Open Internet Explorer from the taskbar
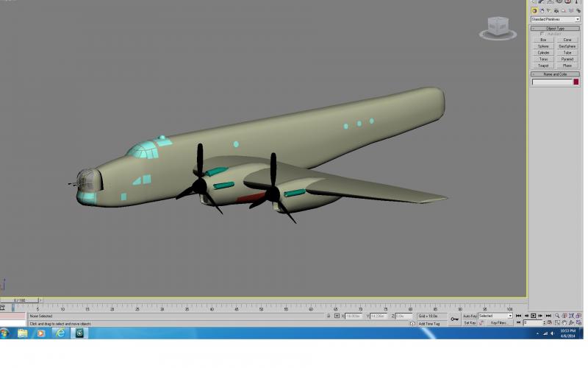 pyautogui.click(x=60, y=333)
